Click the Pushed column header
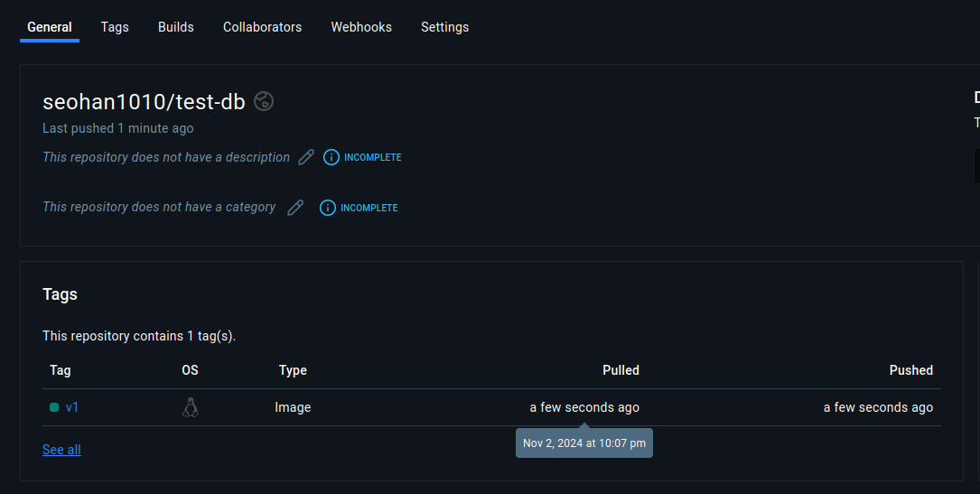 click(911, 370)
